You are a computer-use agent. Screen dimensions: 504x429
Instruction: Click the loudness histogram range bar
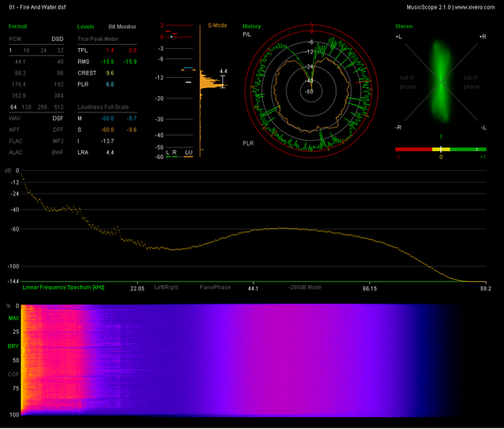[x=223, y=81]
